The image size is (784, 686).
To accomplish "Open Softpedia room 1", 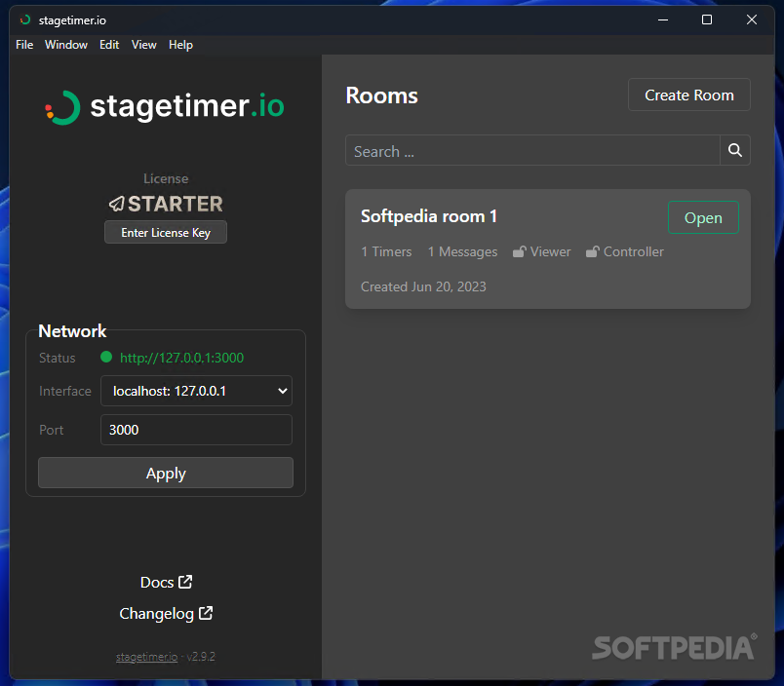I will pos(703,217).
